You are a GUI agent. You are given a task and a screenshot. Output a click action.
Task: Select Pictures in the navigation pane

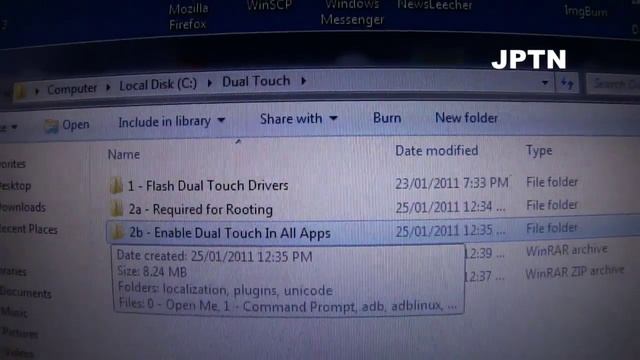pos(19,333)
